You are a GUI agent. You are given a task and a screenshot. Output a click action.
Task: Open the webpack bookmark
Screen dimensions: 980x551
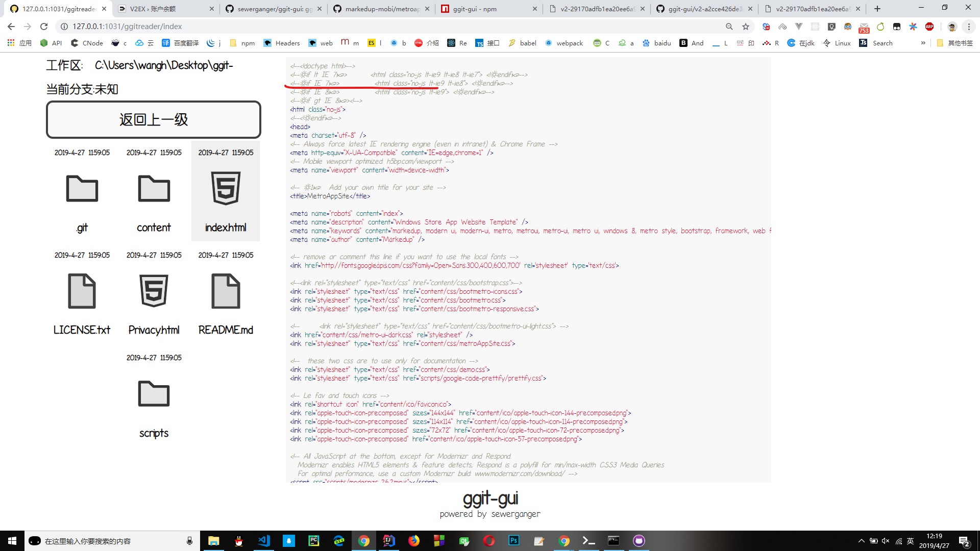click(564, 43)
